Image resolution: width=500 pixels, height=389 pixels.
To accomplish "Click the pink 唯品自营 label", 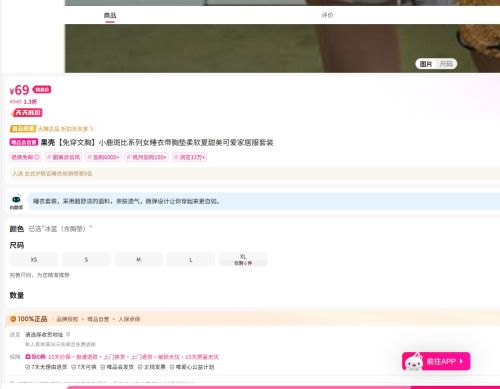I will point(24,143).
